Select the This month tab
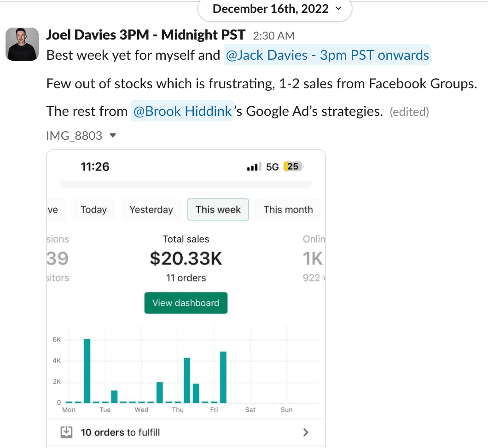 [288, 210]
